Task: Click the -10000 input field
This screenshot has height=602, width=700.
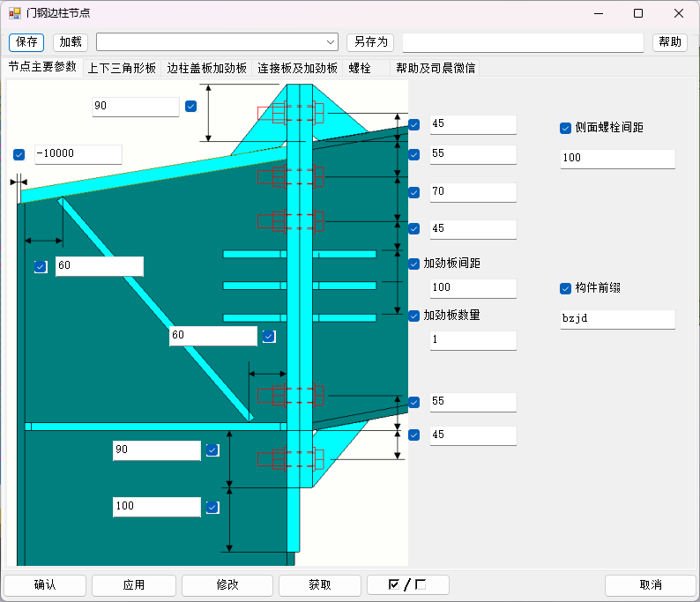Action: 78,154
